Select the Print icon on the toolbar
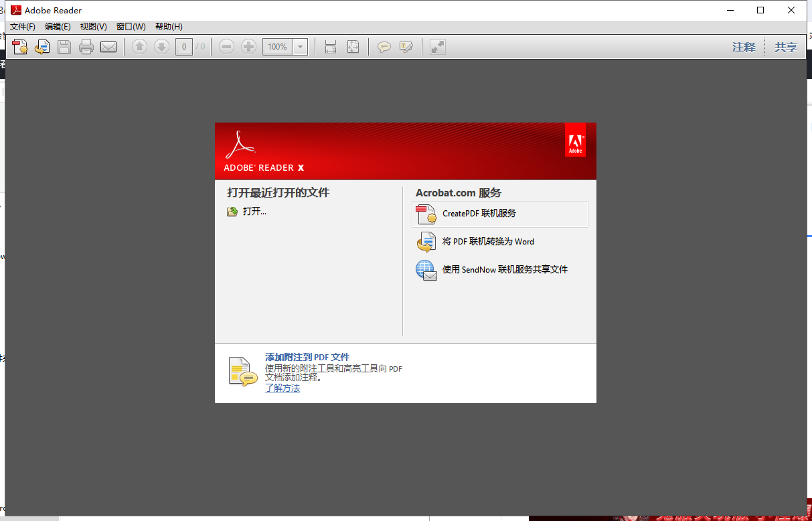Image resolution: width=812 pixels, height=521 pixels. pyautogui.click(x=86, y=47)
